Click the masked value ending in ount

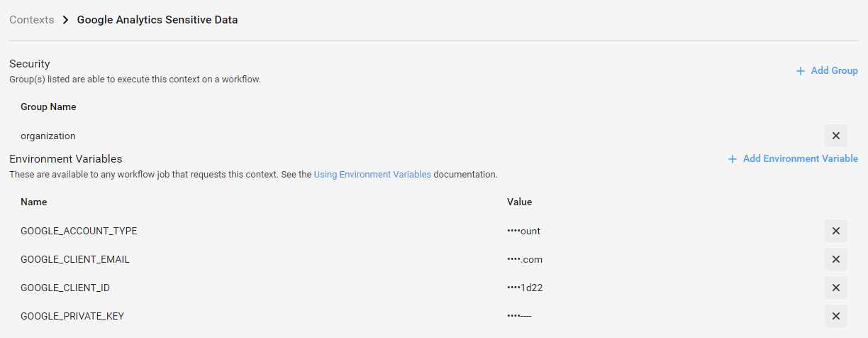click(523, 231)
